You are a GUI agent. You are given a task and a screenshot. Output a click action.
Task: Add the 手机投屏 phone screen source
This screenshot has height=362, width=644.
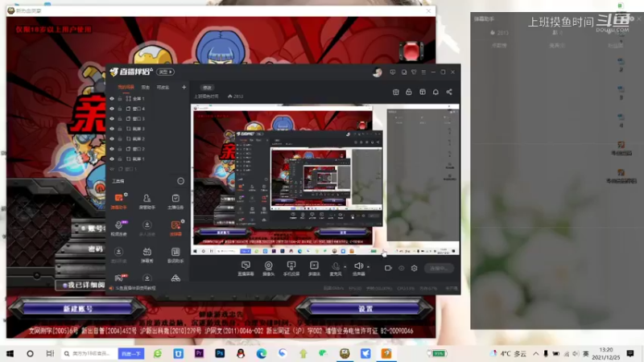(x=291, y=269)
